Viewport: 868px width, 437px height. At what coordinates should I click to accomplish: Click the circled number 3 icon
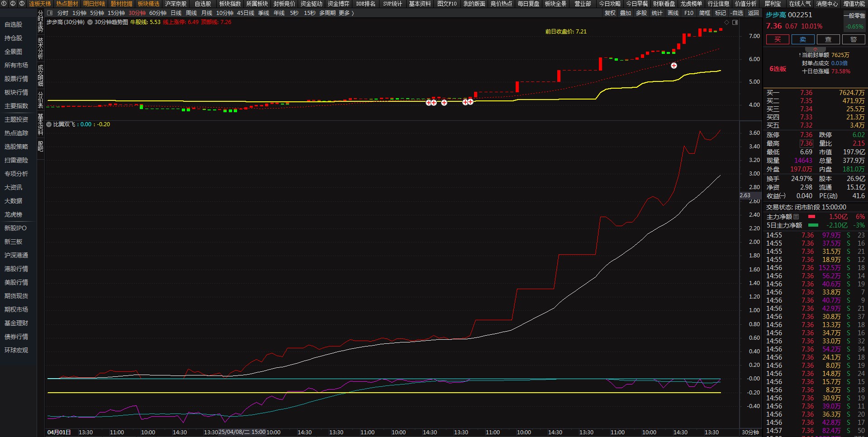[22, 4]
